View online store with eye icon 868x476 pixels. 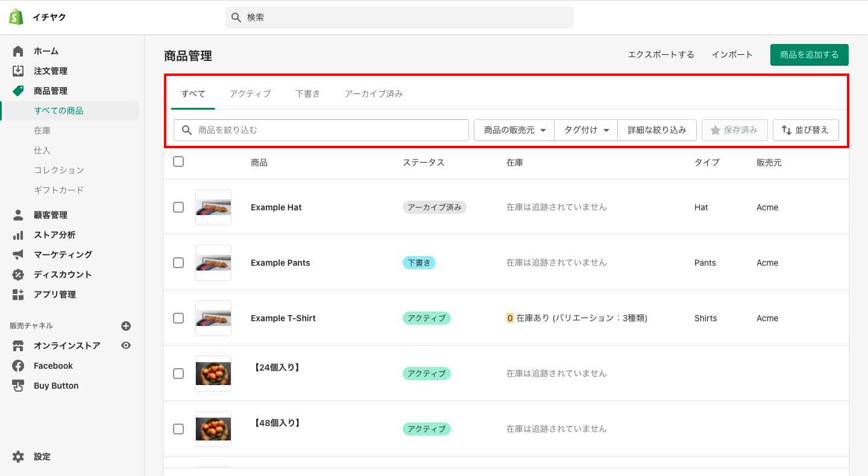(x=126, y=346)
